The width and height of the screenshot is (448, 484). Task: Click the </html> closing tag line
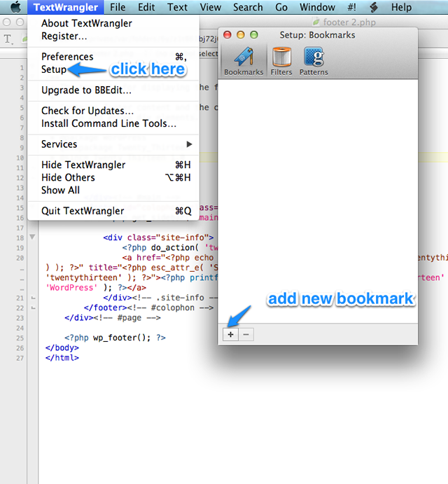pyautogui.click(x=62, y=358)
